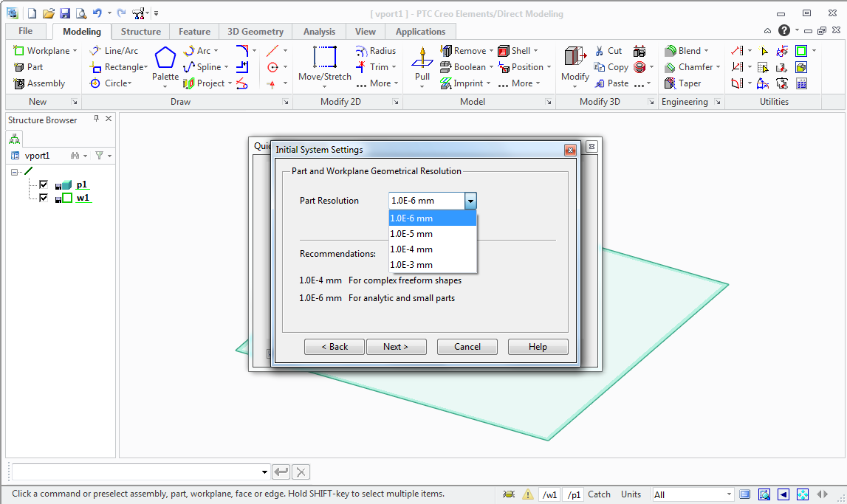Screen dimensions: 847x504
Task: Open the Rectangle tool dropdown
Action: [146, 67]
